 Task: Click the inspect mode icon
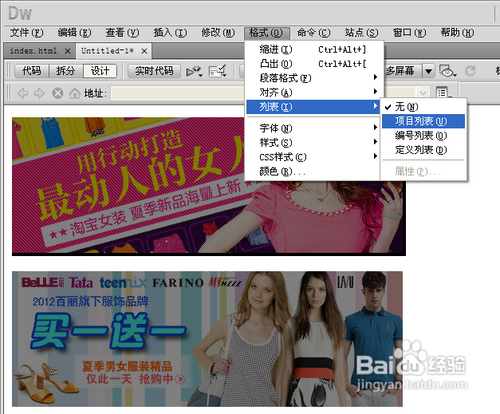[x=217, y=71]
